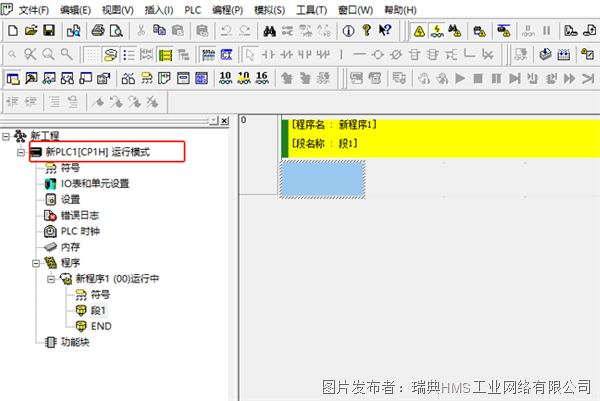Open Print Preview icon

[x=116, y=31]
